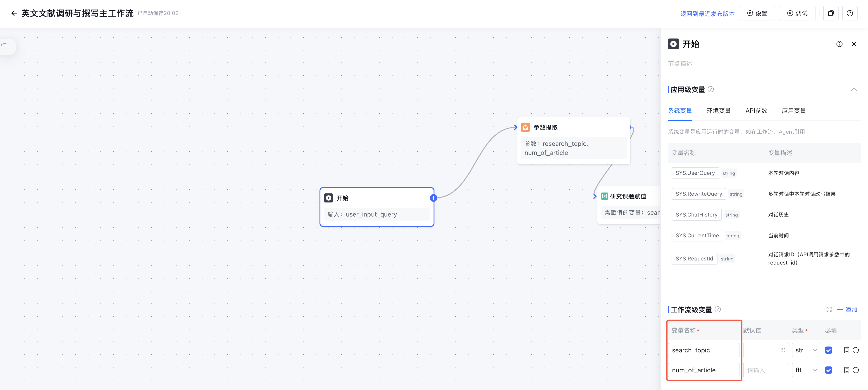Open the left sidebar outline toggle

click(4, 44)
